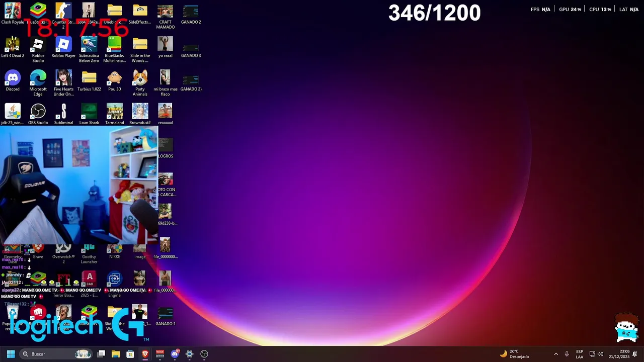Launch the Microsoft Edge desktop shortcut
The image size is (644, 362).
click(x=38, y=83)
